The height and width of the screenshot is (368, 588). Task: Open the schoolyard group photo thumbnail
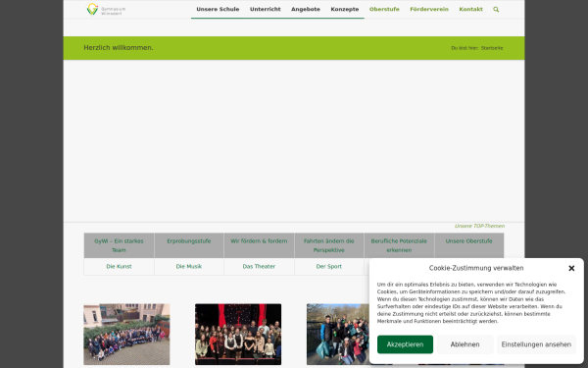tap(126, 335)
